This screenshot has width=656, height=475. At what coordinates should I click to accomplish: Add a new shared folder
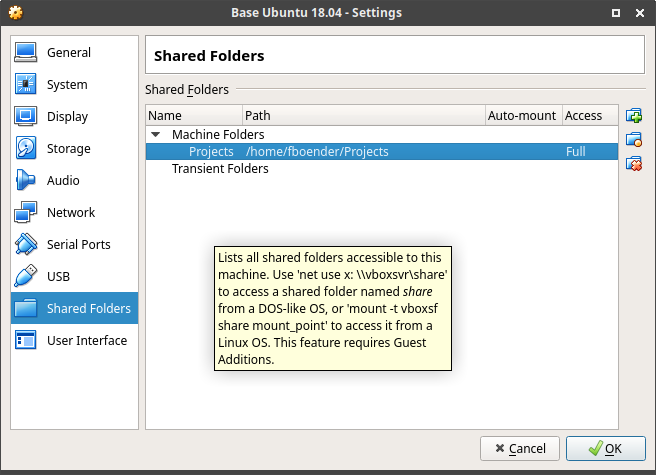(634, 116)
